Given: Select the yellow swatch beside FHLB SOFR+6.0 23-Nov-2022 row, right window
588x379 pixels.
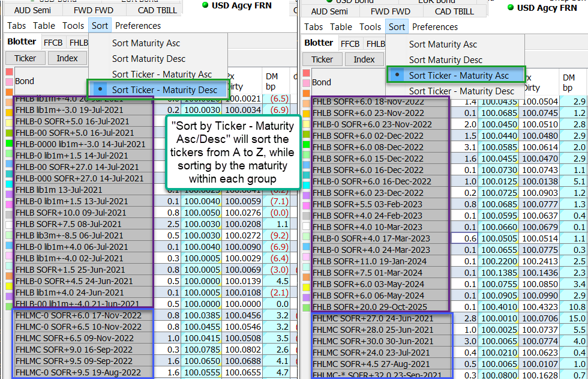Looking at the screenshot, I should pos(307,114).
